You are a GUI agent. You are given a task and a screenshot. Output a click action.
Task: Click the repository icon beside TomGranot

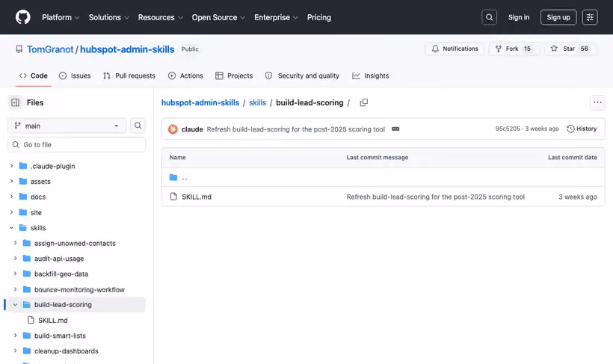pyautogui.click(x=19, y=49)
